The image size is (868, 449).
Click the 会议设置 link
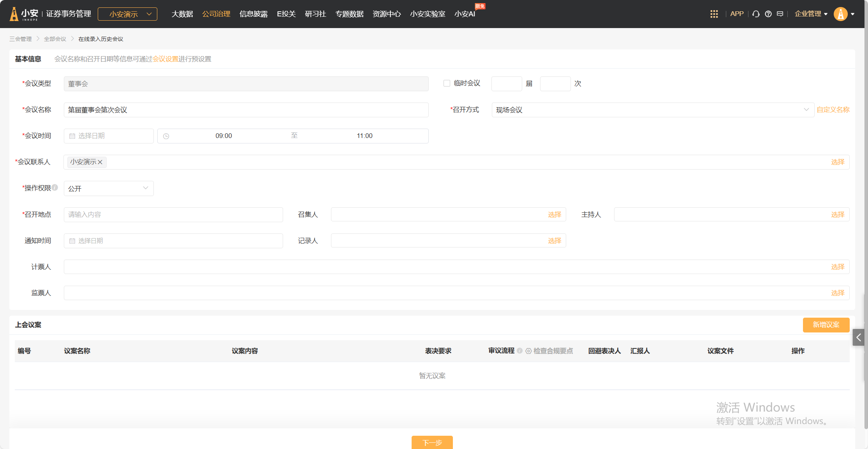tap(165, 59)
